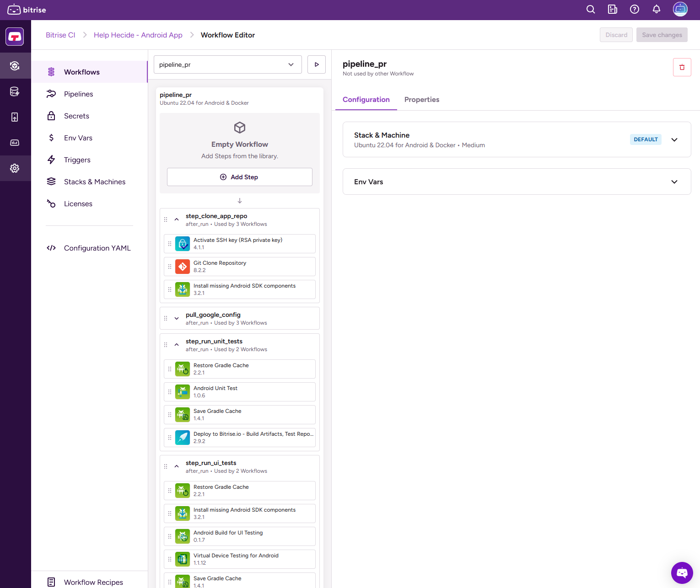Switch to the Properties tab
This screenshot has height=588, width=700.
(x=421, y=100)
